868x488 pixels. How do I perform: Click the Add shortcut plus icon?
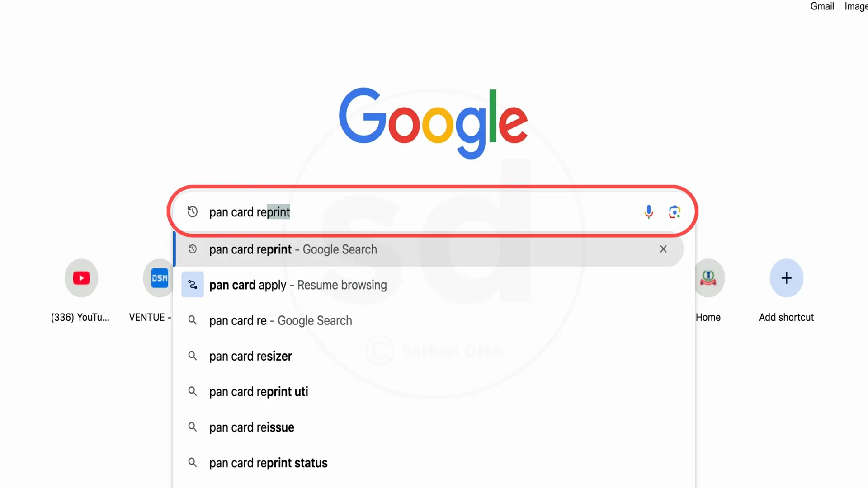click(x=787, y=278)
